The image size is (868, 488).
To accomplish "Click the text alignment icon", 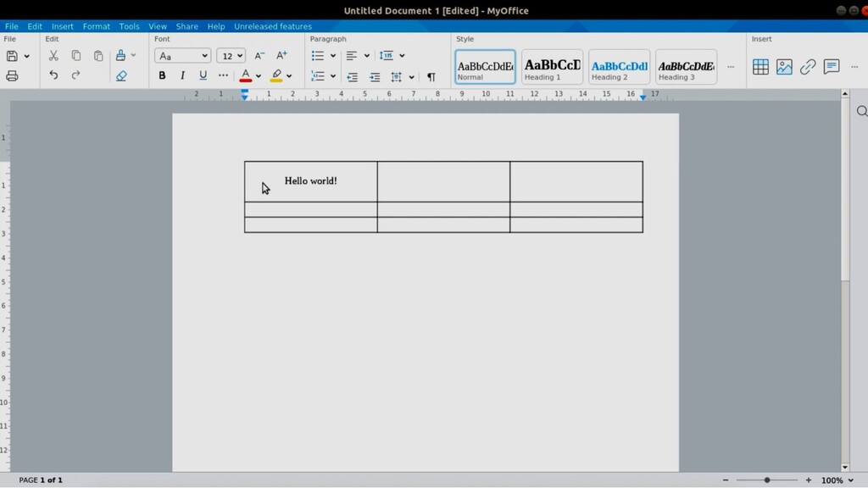I will pos(351,55).
